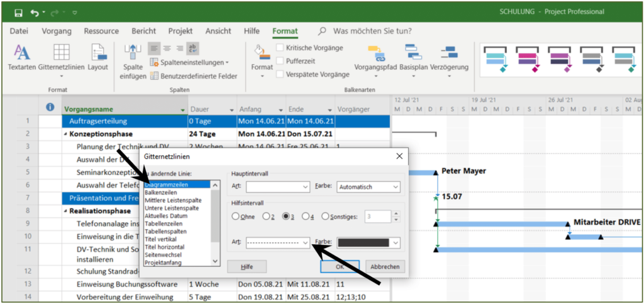Image resolution: width=644 pixels, height=304 pixels.
Task: Click the Save icon in title bar
Action: (x=18, y=13)
